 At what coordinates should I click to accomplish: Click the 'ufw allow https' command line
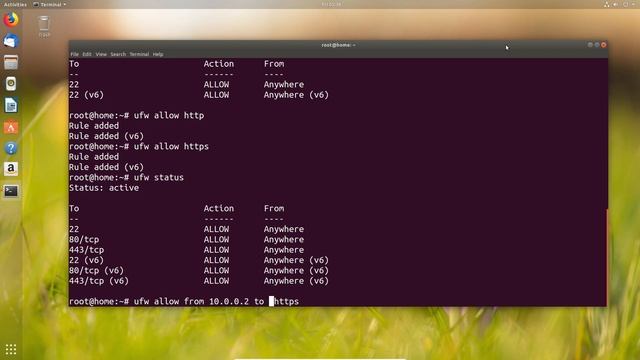(x=139, y=147)
